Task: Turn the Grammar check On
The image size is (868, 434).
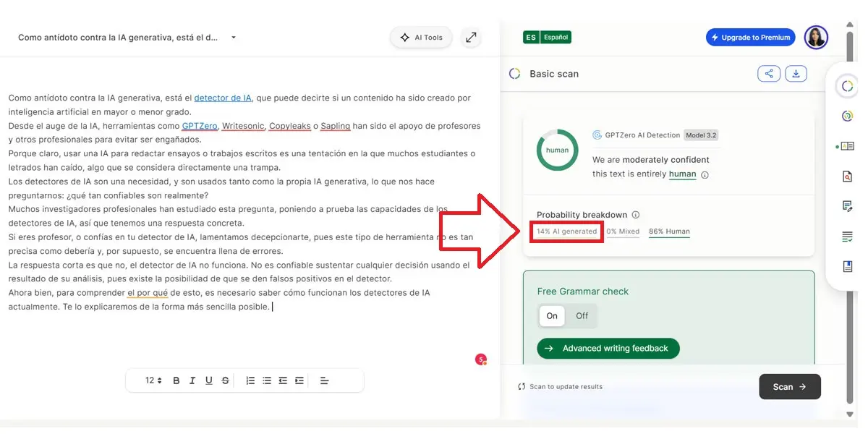Action: [x=552, y=316]
